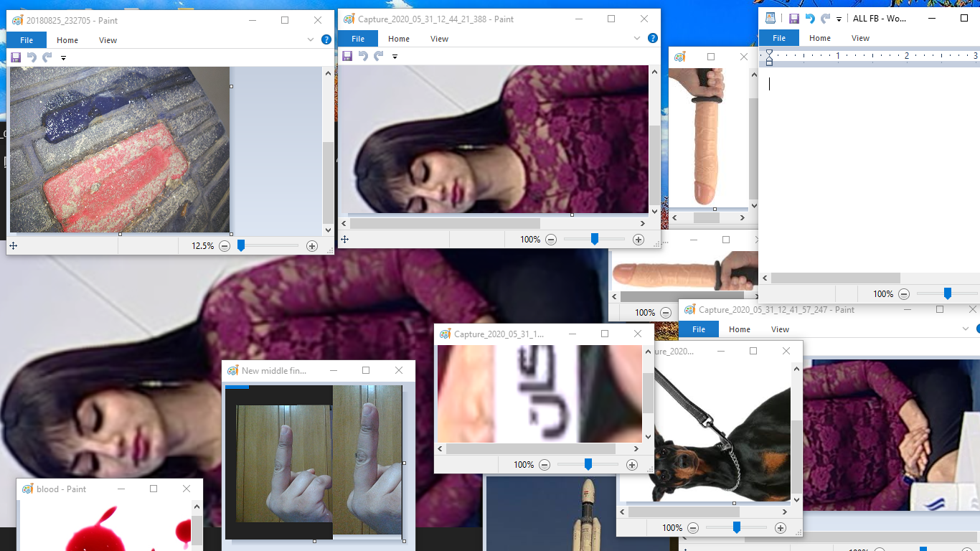Image resolution: width=980 pixels, height=551 pixels.
Task: Click horizontal scrollbar in Capture_2020_05_31_12_44_21_388 window
Action: coord(445,224)
